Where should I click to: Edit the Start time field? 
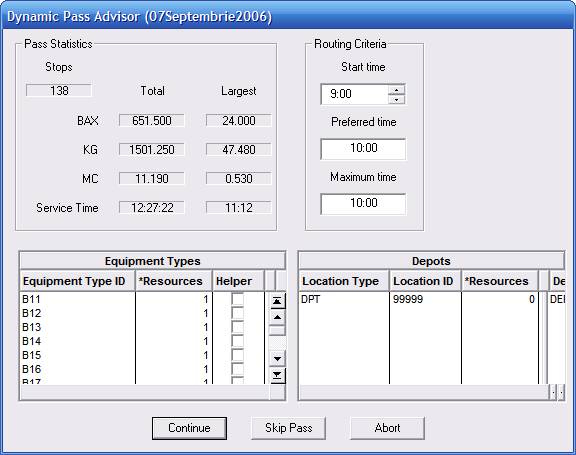tap(354, 94)
